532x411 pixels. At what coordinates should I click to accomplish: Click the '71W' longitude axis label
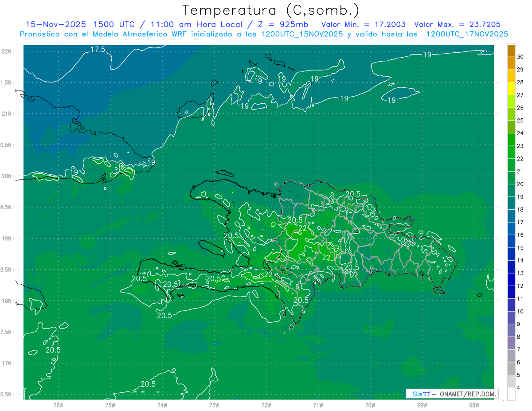coord(318,405)
